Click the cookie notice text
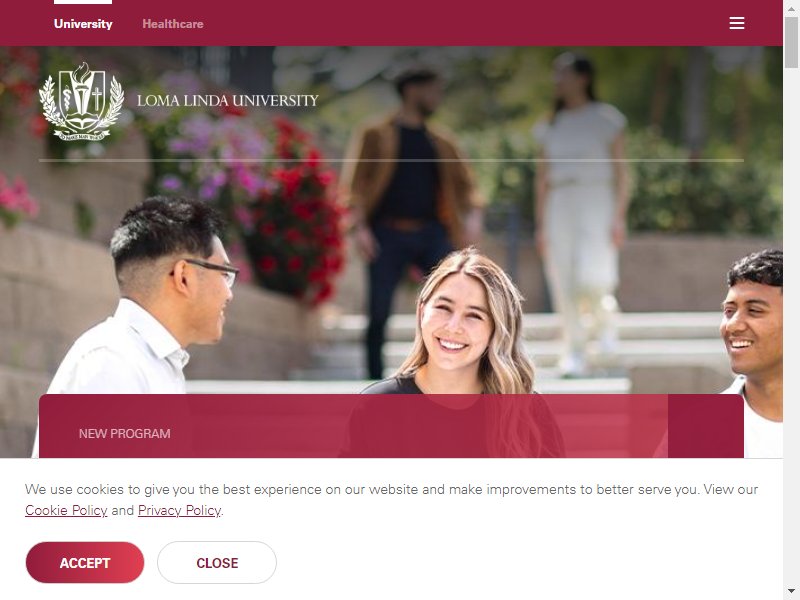This screenshot has width=800, height=600. [391, 499]
